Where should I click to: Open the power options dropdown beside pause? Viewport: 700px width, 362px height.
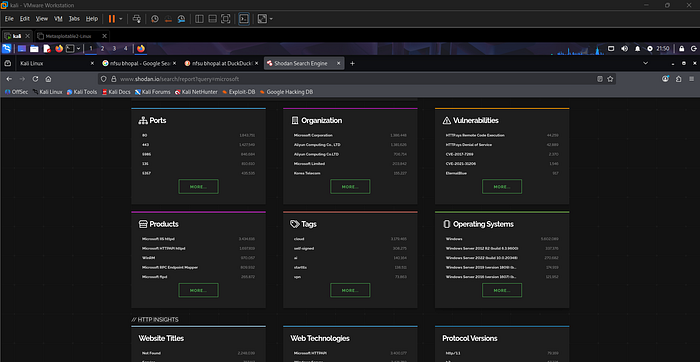(121, 19)
